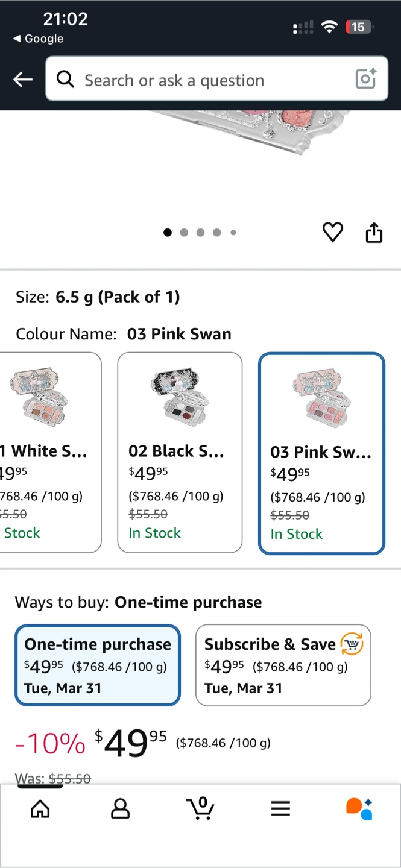Open the Home tab icon
Viewport: 401px width, 868px height.
40,808
